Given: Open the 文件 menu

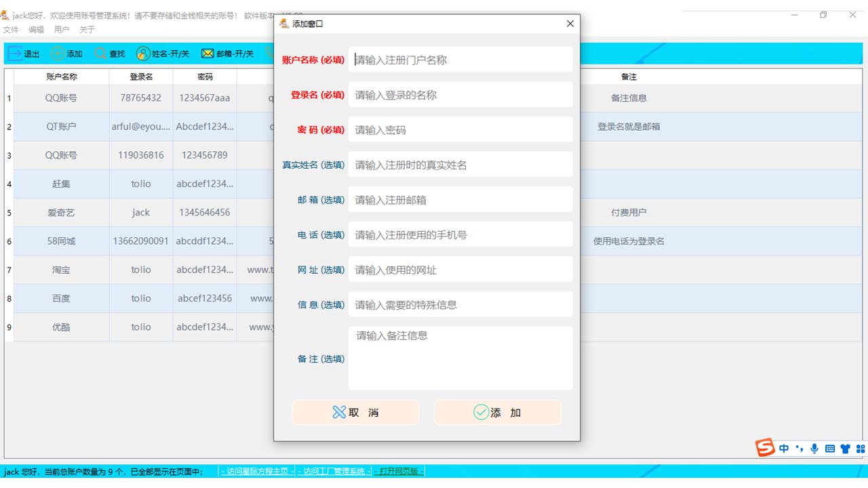Looking at the screenshot, I should (x=12, y=30).
